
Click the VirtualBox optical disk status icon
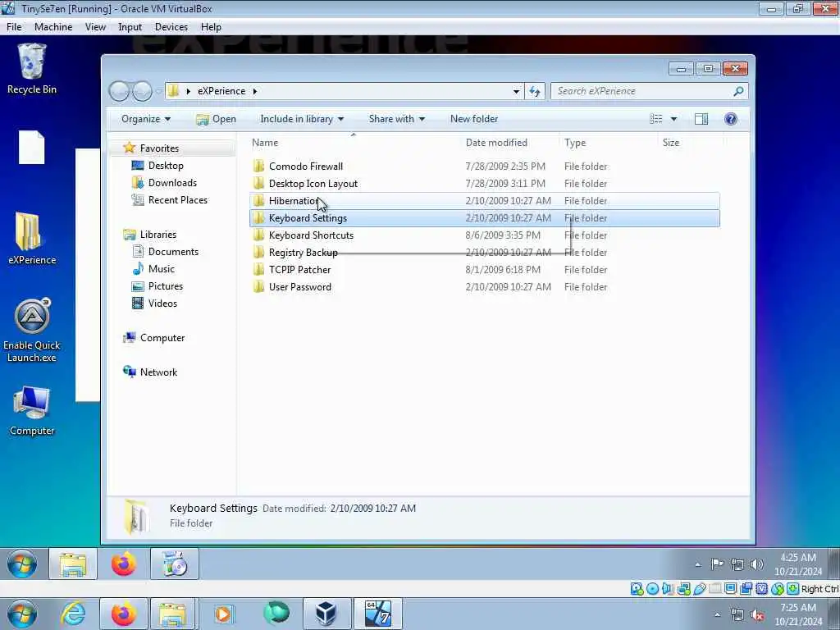click(652, 589)
